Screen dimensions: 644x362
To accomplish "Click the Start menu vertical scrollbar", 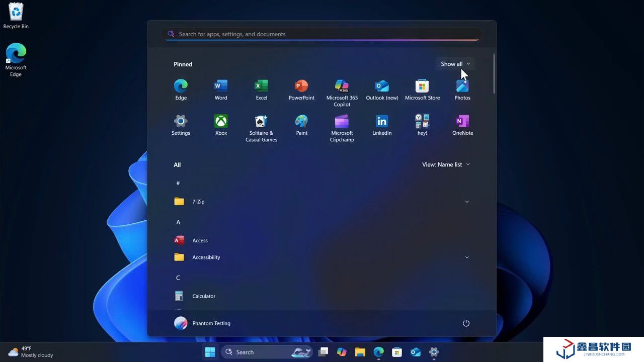I will pyautogui.click(x=494, y=74).
